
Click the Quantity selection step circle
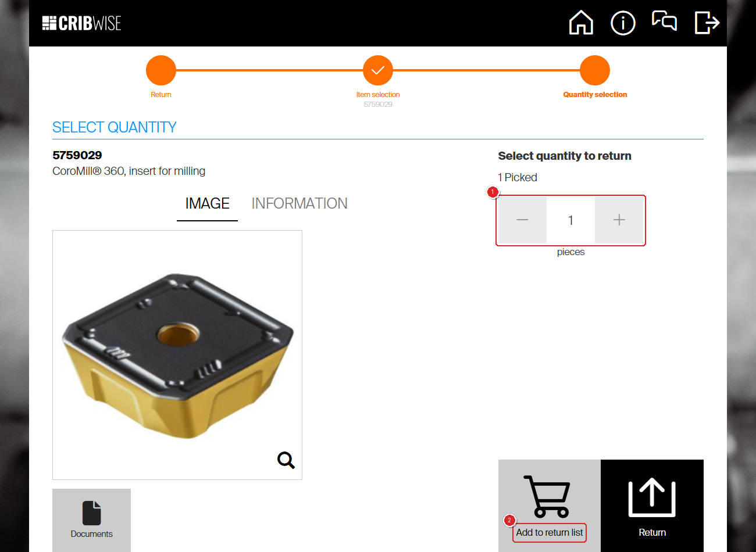pyautogui.click(x=595, y=70)
